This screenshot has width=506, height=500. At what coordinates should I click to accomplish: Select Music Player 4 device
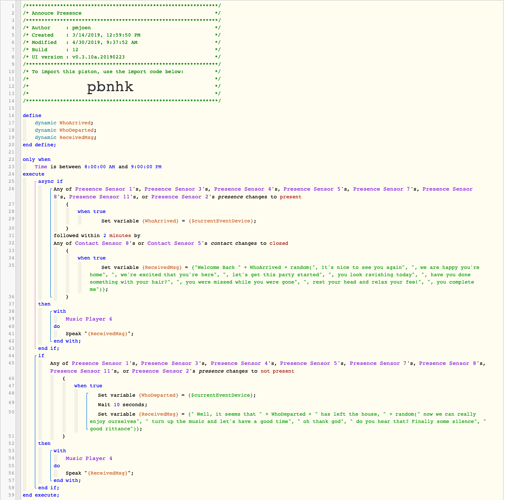point(89,458)
